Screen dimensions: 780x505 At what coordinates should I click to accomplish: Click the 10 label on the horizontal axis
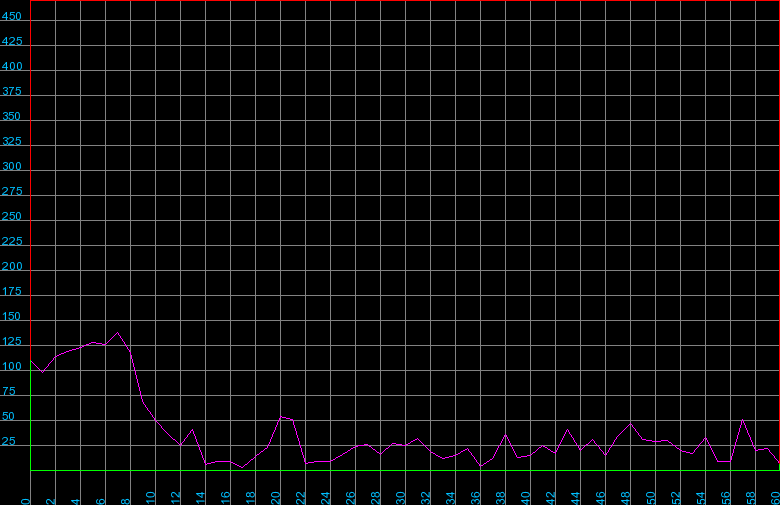[151, 498]
